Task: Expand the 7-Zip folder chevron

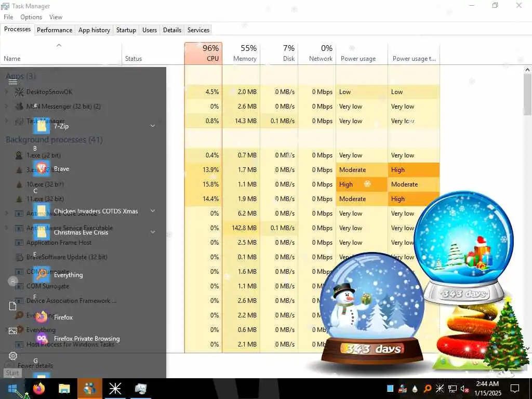Action: tap(153, 126)
